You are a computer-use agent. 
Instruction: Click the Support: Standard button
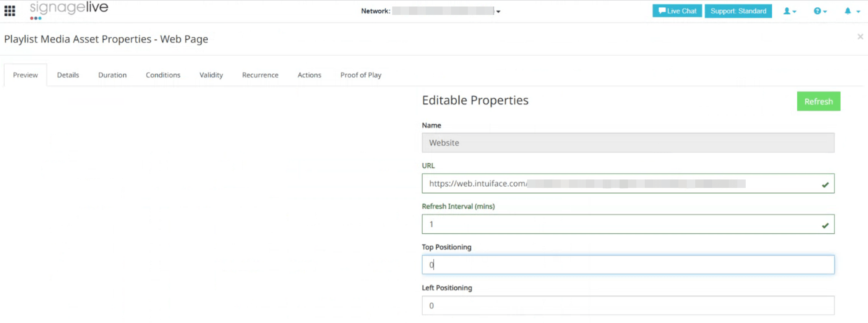738,11
